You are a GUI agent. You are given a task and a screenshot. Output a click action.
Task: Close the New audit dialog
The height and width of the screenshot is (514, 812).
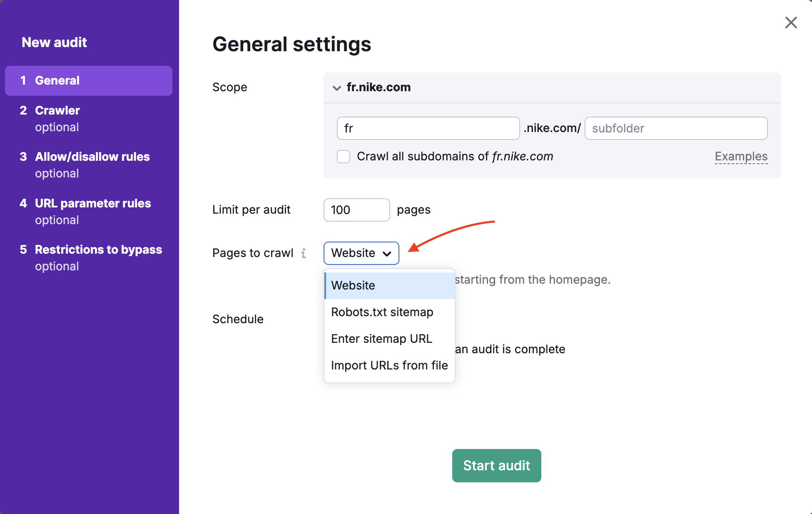tap(790, 23)
